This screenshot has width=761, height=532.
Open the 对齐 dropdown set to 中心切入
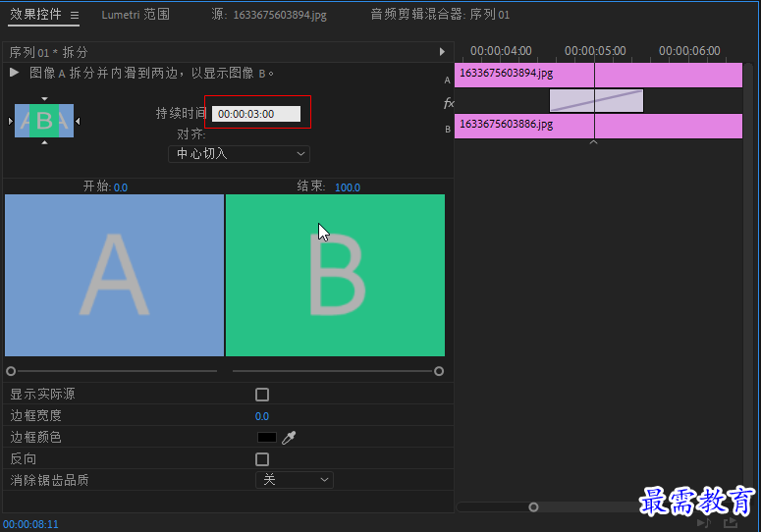(240, 154)
